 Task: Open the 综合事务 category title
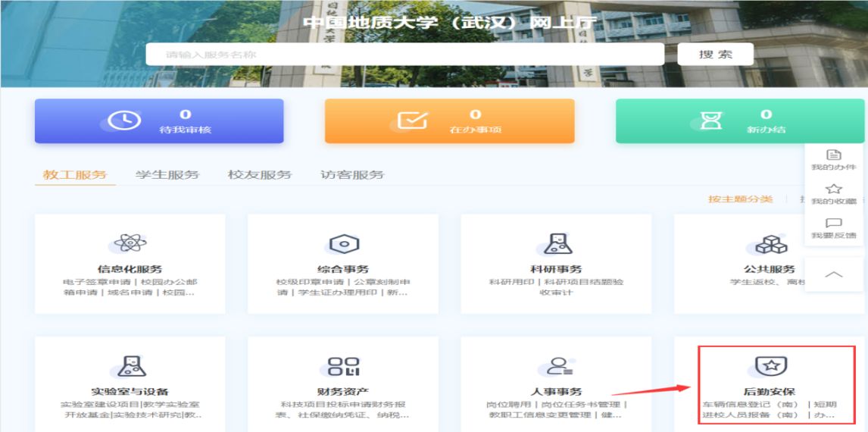click(x=343, y=269)
